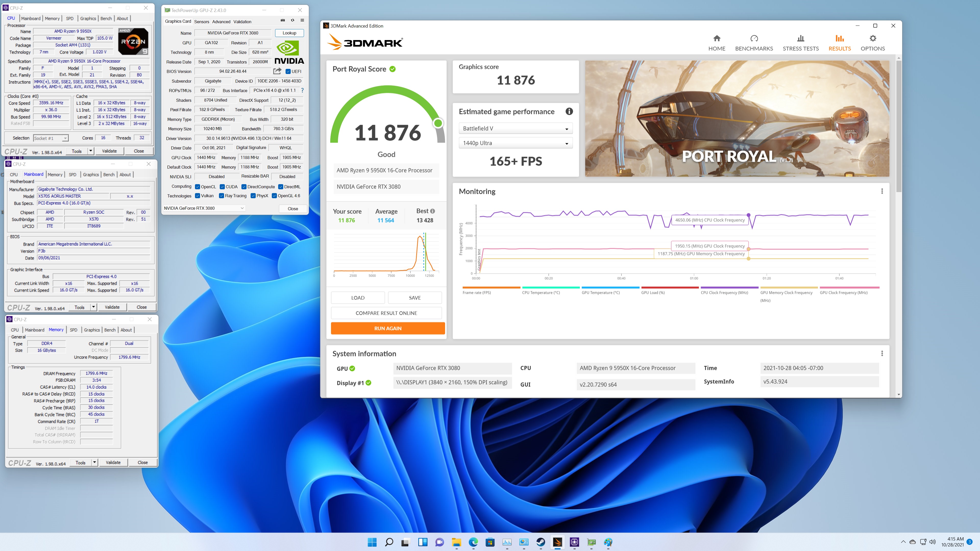Click the SAVE button in 3DMark
Screen dimensions: 980x551
pos(415,298)
